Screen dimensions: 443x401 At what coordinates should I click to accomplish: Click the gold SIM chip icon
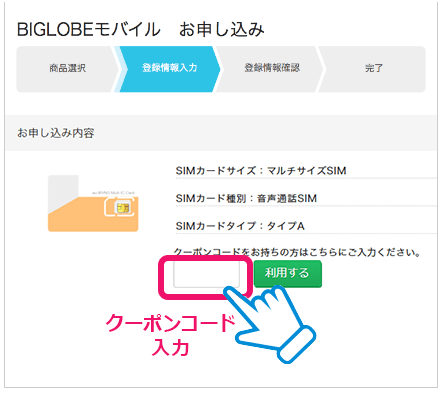click(121, 207)
